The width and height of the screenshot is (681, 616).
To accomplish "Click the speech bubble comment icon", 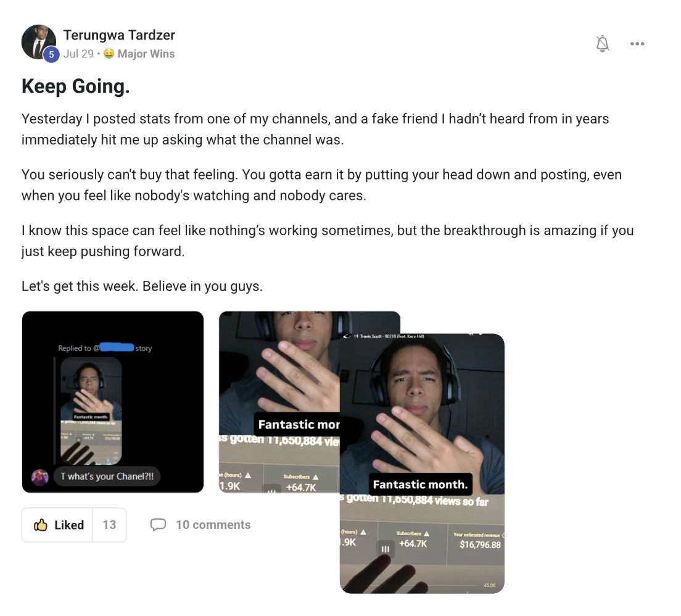I will (x=158, y=525).
